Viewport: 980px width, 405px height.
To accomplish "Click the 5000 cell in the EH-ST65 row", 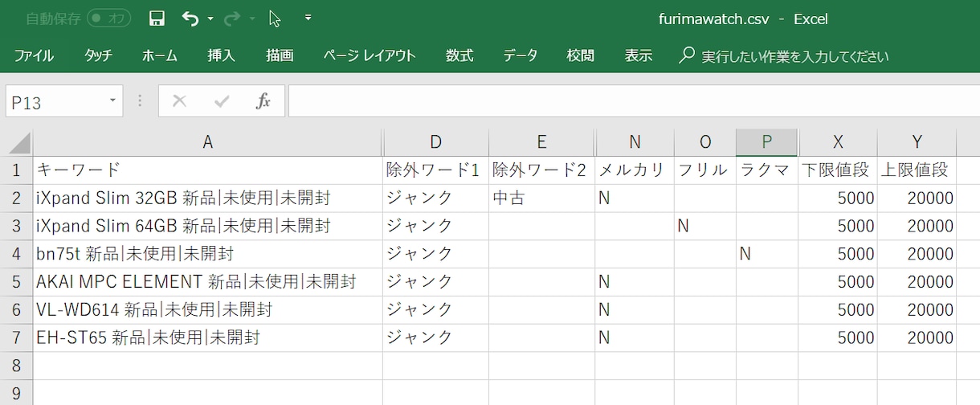I will (x=838, y=337).
